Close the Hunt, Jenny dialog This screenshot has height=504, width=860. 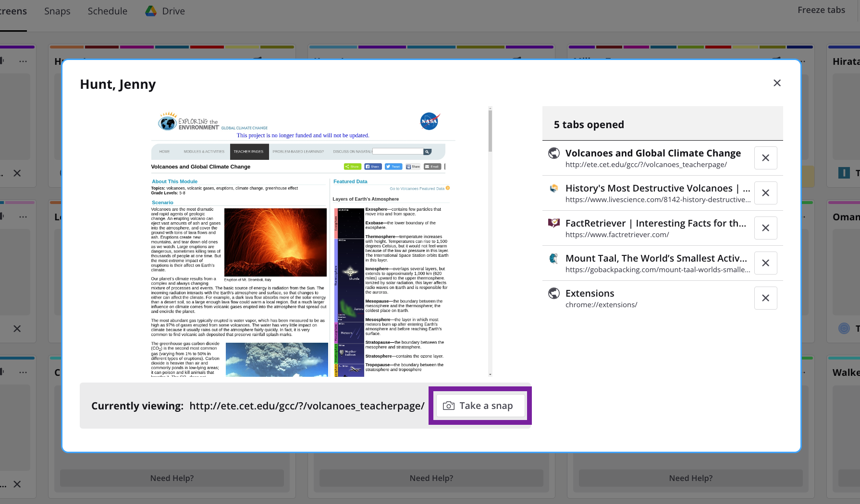coord(777,83)
